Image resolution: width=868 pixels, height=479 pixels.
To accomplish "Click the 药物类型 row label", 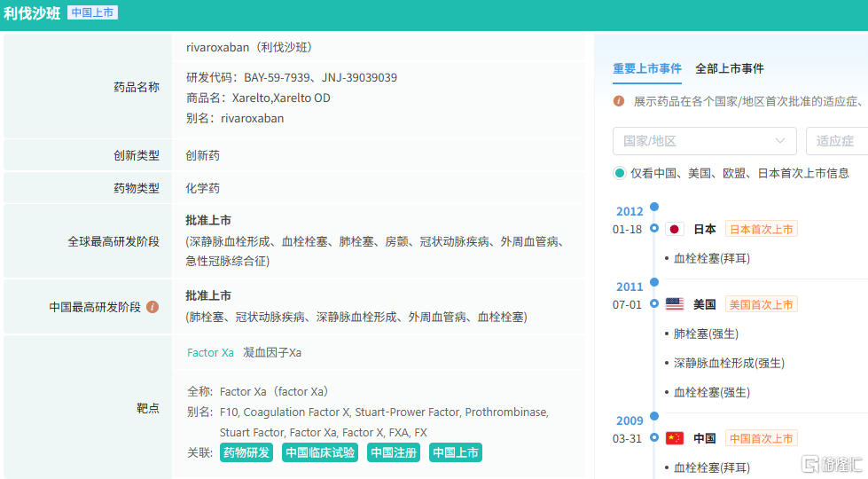I will click(x=137, y=188).
